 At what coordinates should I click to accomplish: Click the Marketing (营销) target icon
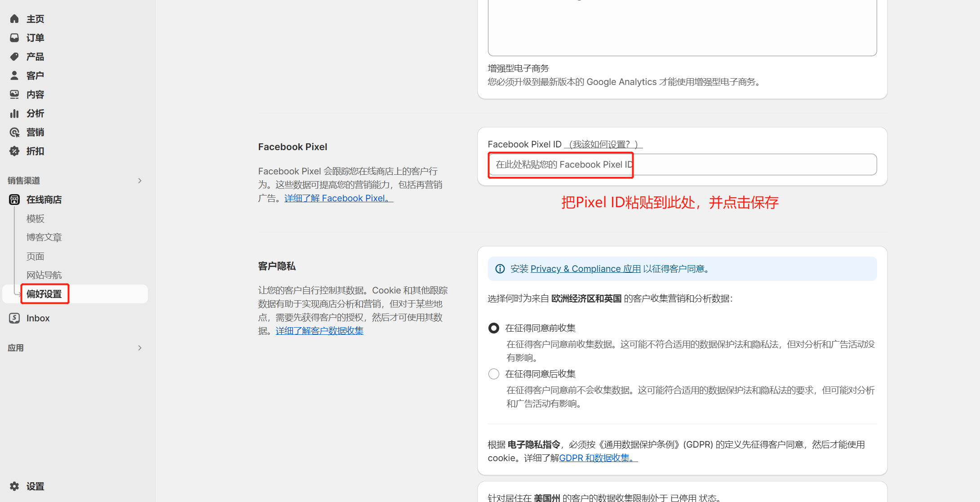point(14,132)
